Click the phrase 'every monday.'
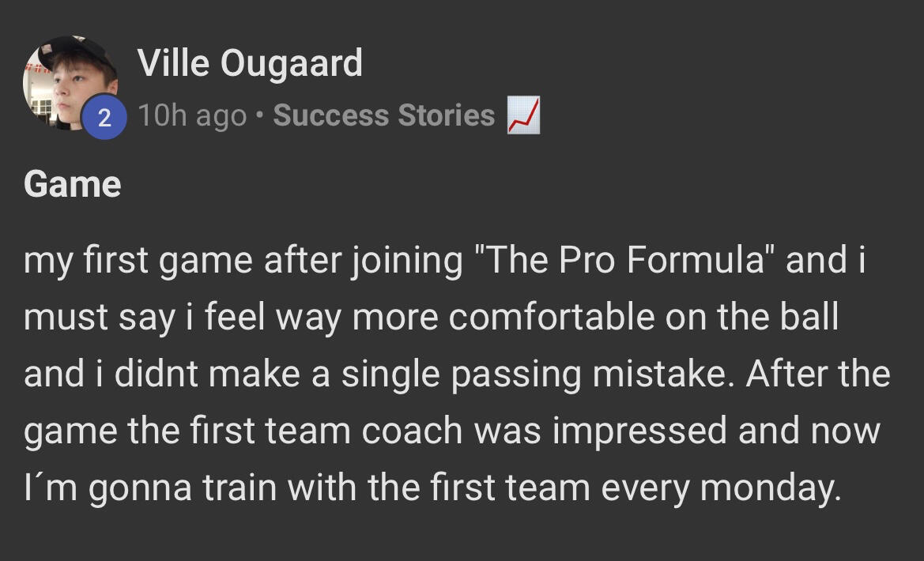Image resolution: width=924 pixels, height=561 pixels. tap(720, 488)
